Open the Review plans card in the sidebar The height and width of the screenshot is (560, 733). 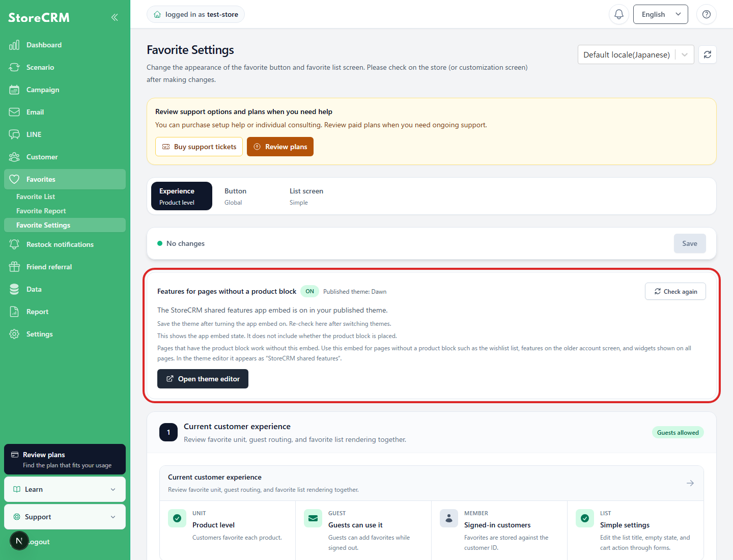pyautogui.click(x=65, y=459)
